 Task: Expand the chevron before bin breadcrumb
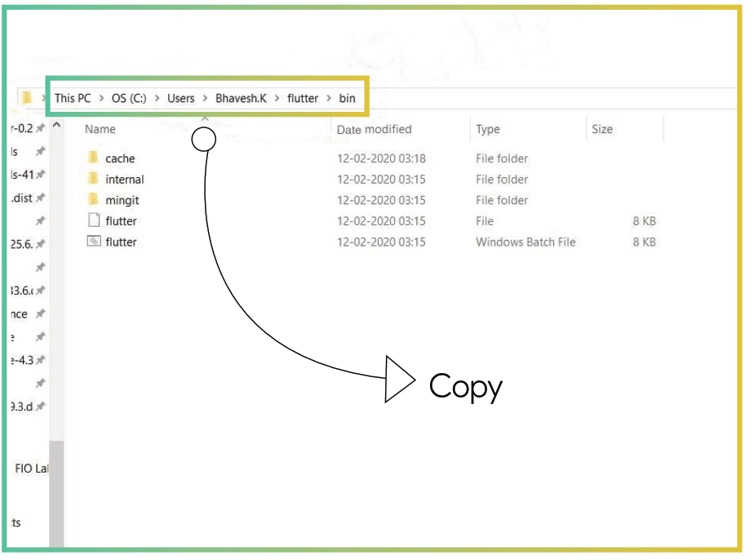click(x=329, y=98)
